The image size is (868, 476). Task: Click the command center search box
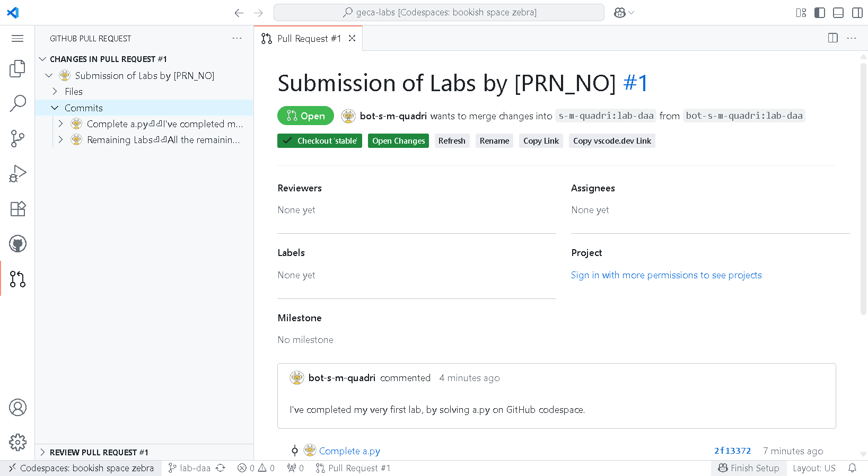pos(439,13)
